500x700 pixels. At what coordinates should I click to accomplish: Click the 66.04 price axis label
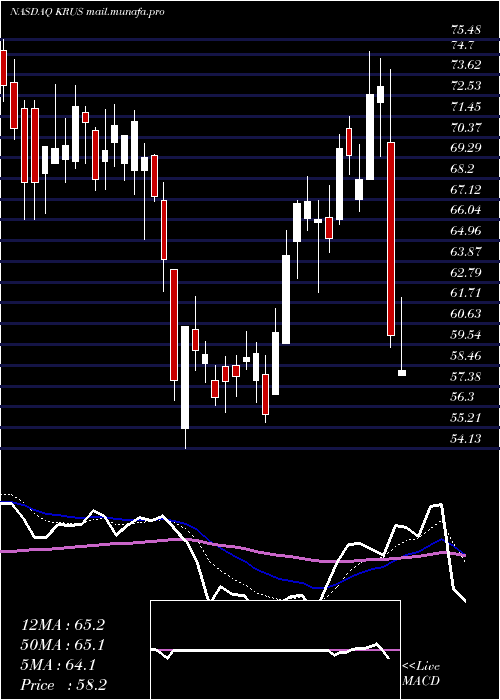(x=466, y=210)
